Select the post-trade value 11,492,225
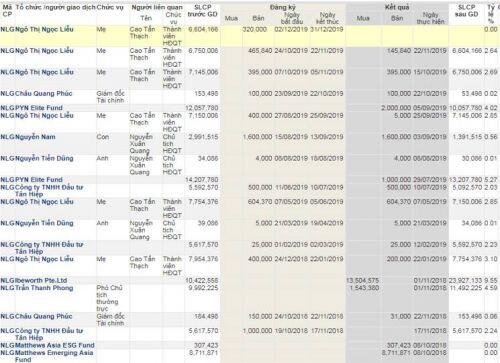The width and height of the screenshot is (500, 363). (x=465, y=288)
